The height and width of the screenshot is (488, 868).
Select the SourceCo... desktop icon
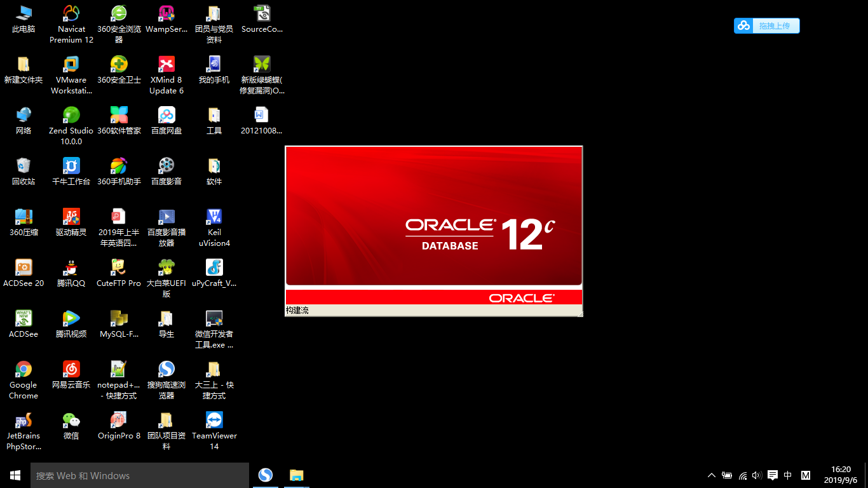[262, 19]
